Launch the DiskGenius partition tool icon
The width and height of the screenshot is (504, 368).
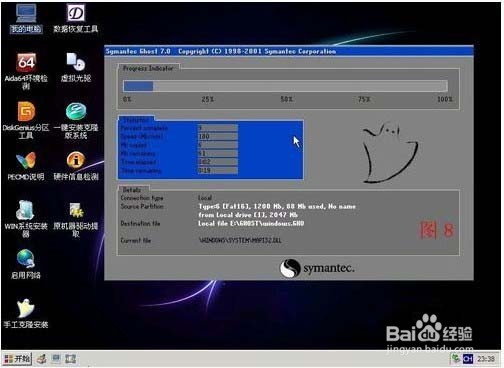(26, 120)
